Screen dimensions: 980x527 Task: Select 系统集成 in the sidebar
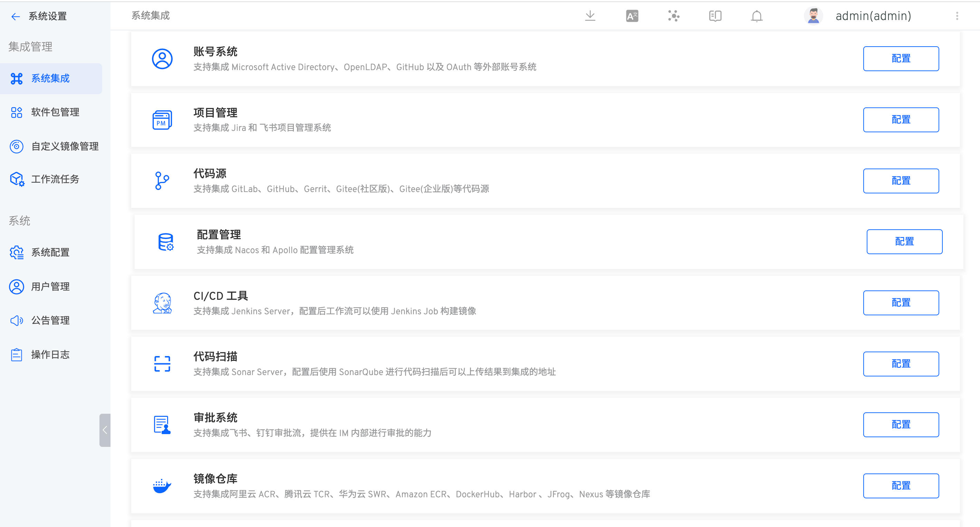point(51,78)
